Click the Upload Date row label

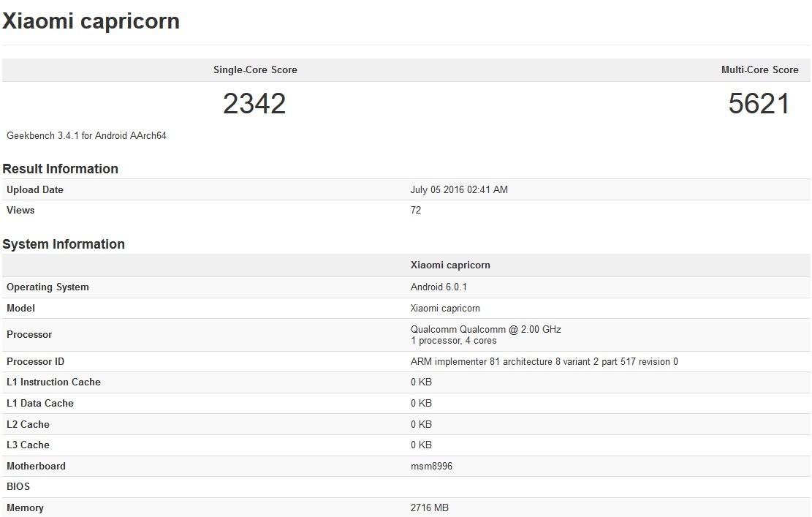coord(35,190)
